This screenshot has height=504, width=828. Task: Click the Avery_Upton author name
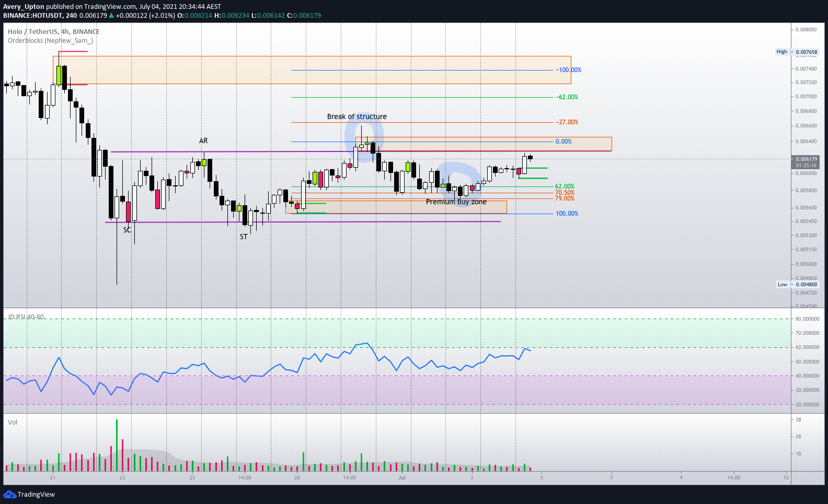pyautogui.click(x=24, y=7)
